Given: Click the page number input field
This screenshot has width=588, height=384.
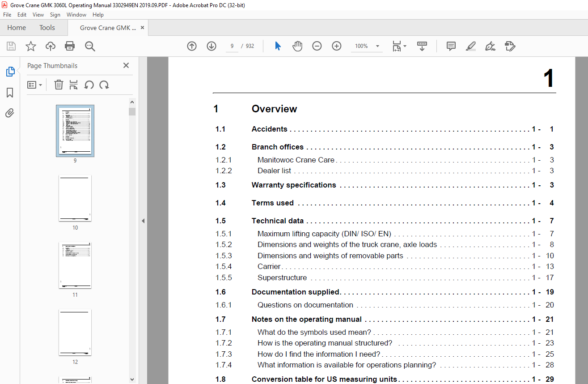Looking at the screenshot, I should 232,46.
